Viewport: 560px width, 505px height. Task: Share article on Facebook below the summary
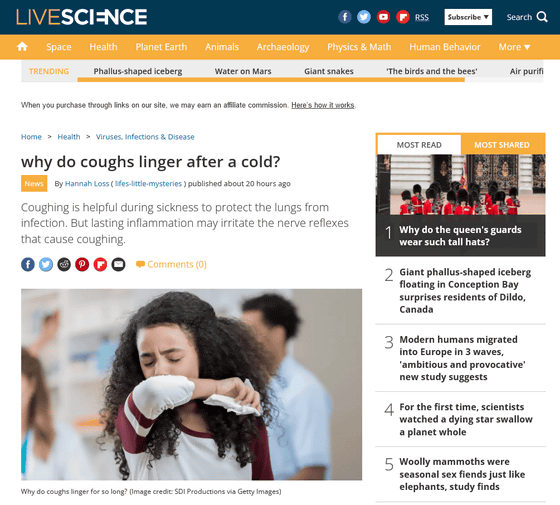(x=28, y=264)
